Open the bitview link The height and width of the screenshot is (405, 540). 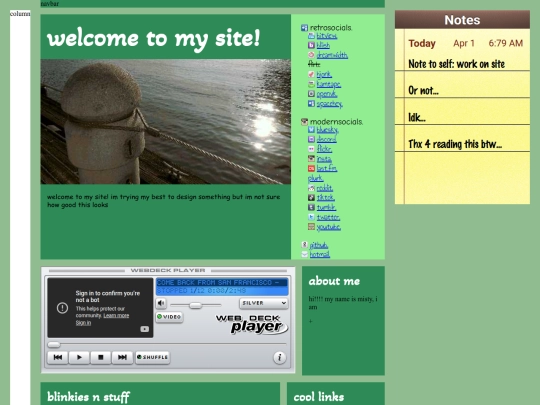pyautogui.click(x=326, y=35)
